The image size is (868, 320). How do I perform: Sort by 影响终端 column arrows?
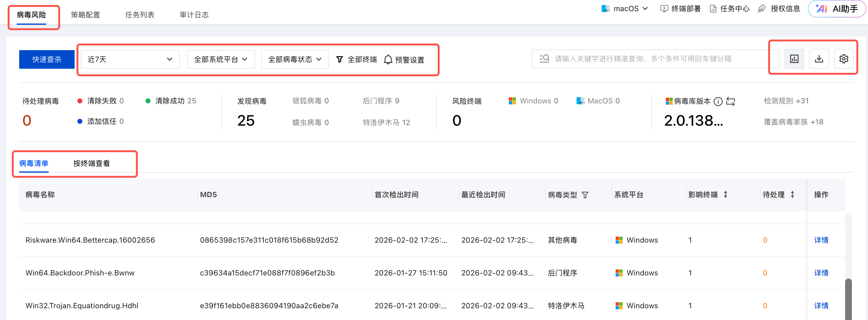pyautogui.click(x=726, y=194)
